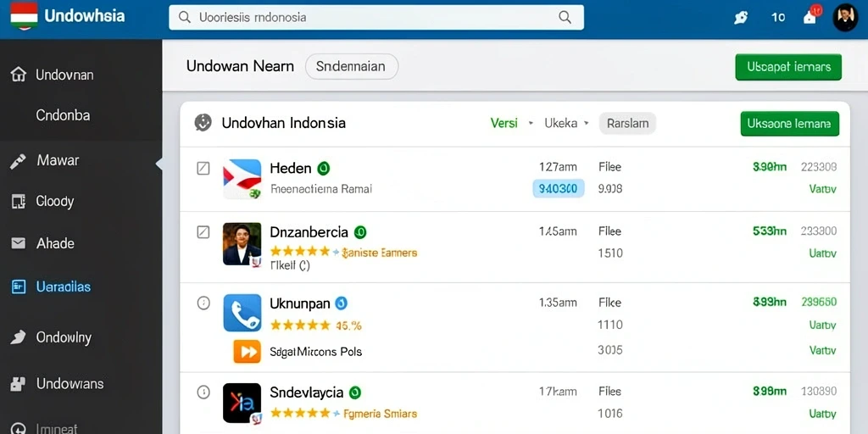868x434 pixels.
Task: Tick the checkbox for Heden row
Action: click(x=203, y=168)
